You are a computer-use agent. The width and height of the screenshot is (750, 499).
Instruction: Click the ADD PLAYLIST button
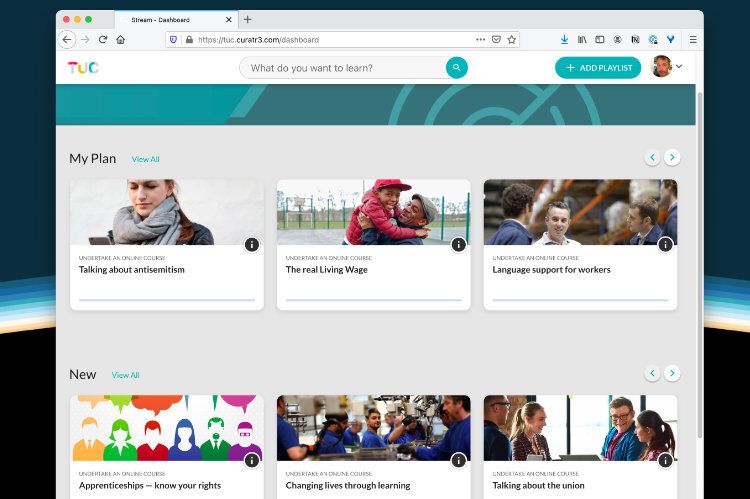[x=598, y=68]
